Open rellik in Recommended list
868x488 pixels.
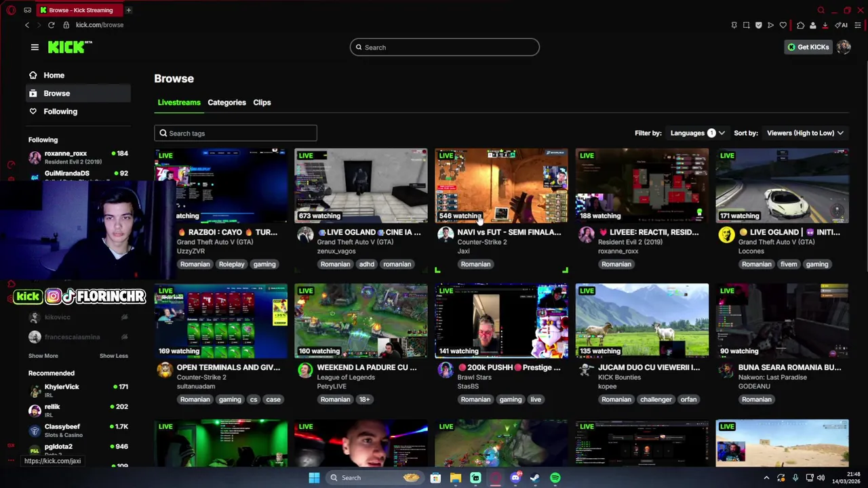pos(79,410)
